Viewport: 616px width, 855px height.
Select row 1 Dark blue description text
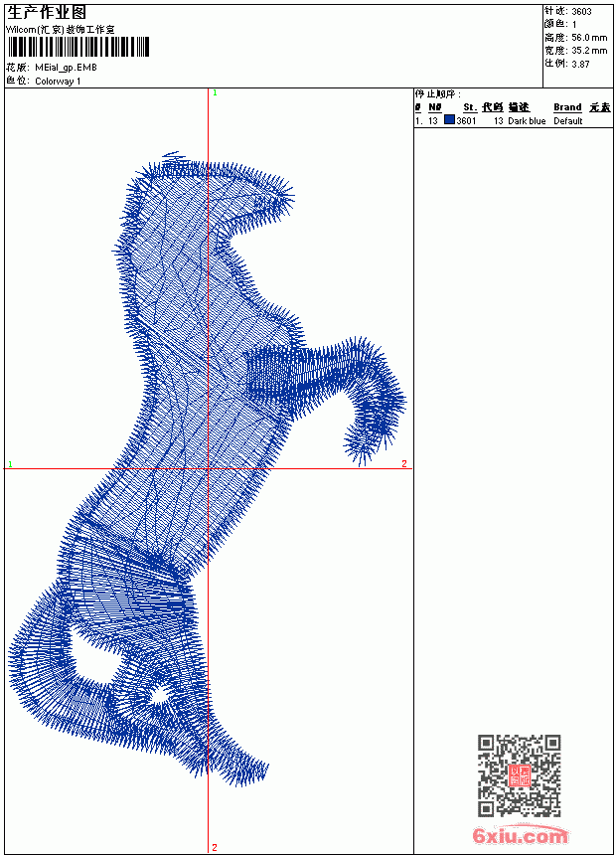(x=527, y=121)
